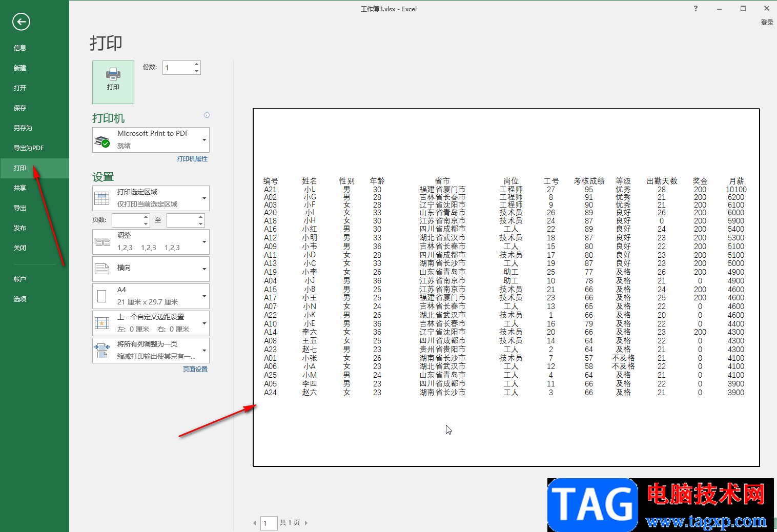Click the landscape orientation icon
Image resolution: width=777 pixels, height=532 pixels.
(102, 269)
